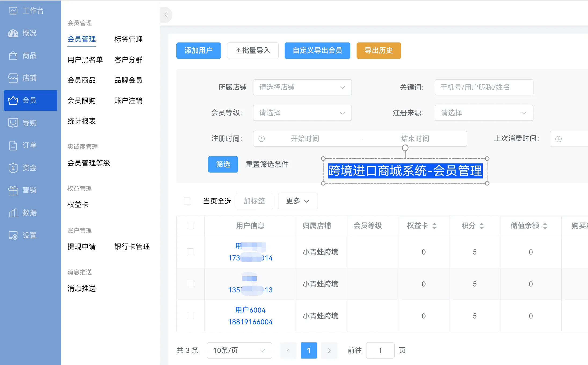Click the 工作台 monitor icon in sidebar

[13, 11]
